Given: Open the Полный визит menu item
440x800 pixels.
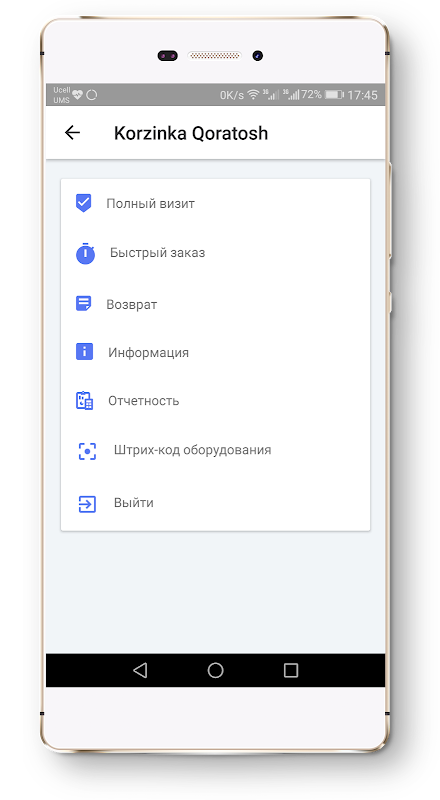Looking at the screenshot, I should [215, 203].
